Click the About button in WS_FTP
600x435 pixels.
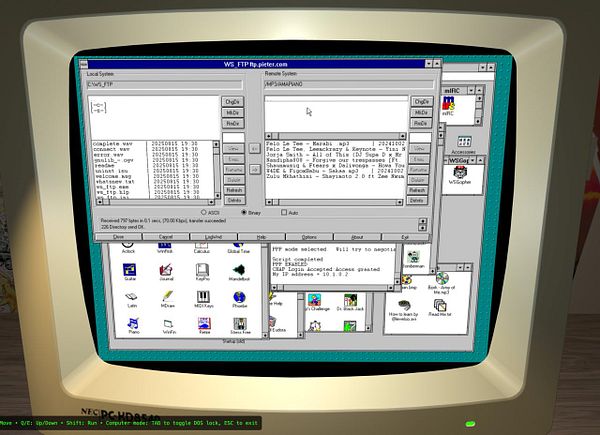pyautogui.click(x=357, y=237)
